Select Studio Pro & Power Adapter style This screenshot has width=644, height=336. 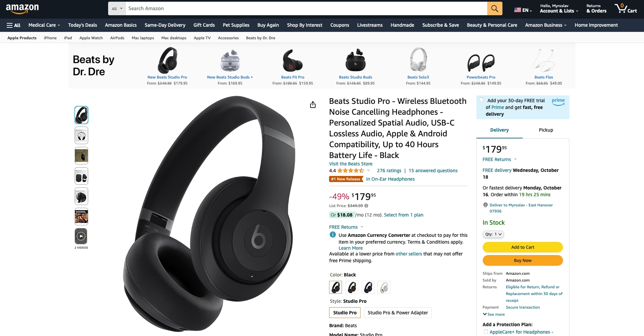point(398,313)
